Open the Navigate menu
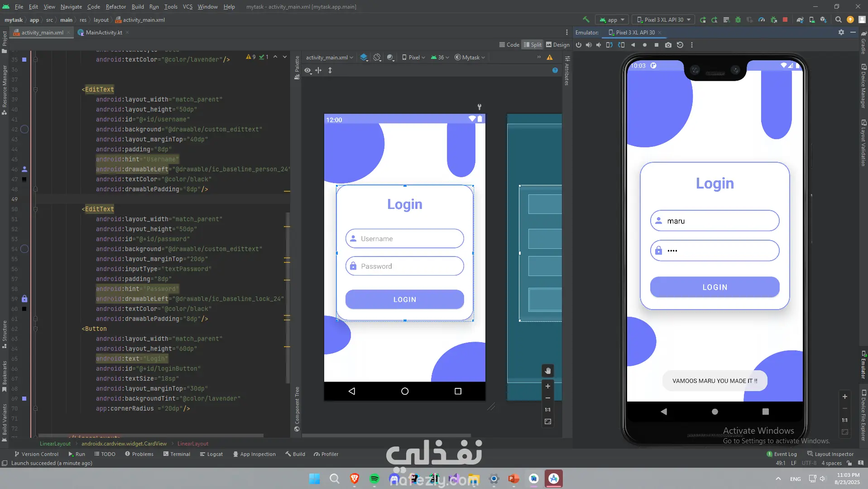 pos(71,7)
